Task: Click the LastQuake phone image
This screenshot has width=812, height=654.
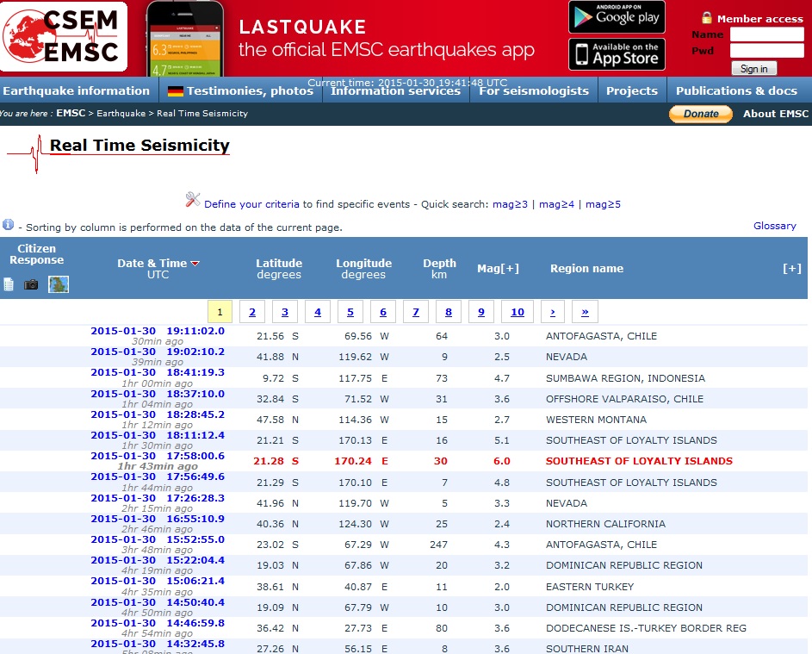Action: pos(185,39)
